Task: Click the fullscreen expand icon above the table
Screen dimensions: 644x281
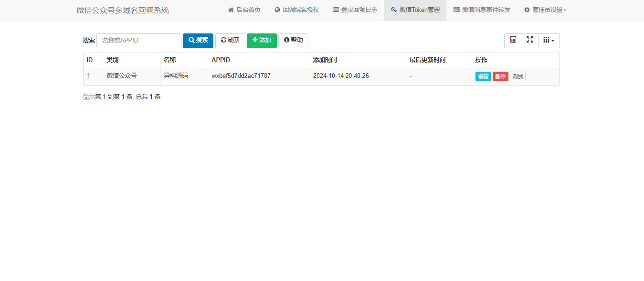Action: (529, 41)
